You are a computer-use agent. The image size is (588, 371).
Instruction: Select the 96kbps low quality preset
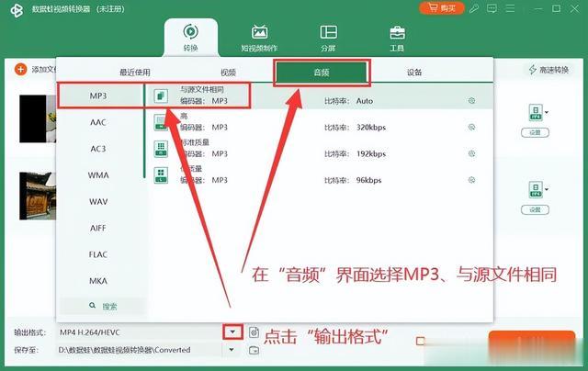click(x=319, y=175)
